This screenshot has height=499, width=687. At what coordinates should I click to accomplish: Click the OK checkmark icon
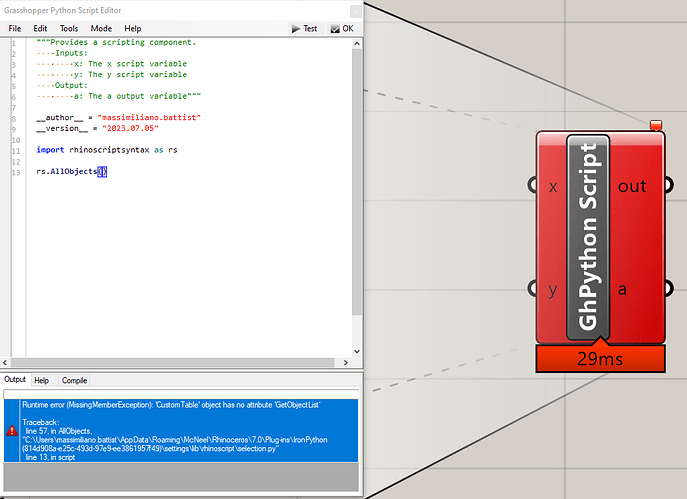[x=335, y=29]
